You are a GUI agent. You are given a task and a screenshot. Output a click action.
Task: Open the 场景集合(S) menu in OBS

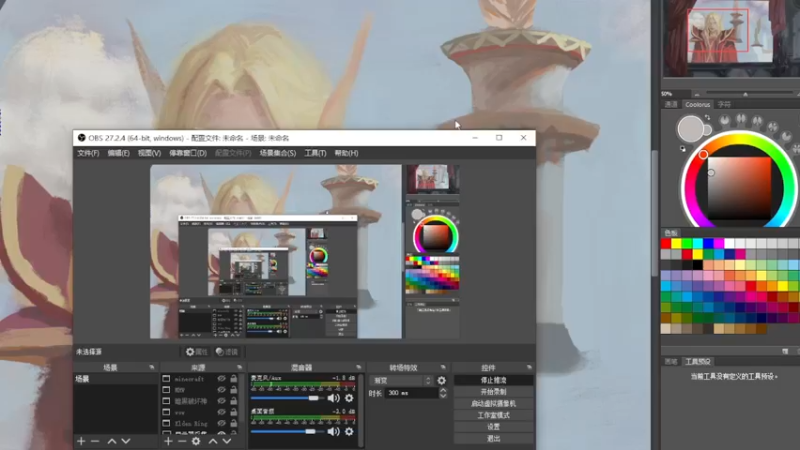(x=278, y=153)
